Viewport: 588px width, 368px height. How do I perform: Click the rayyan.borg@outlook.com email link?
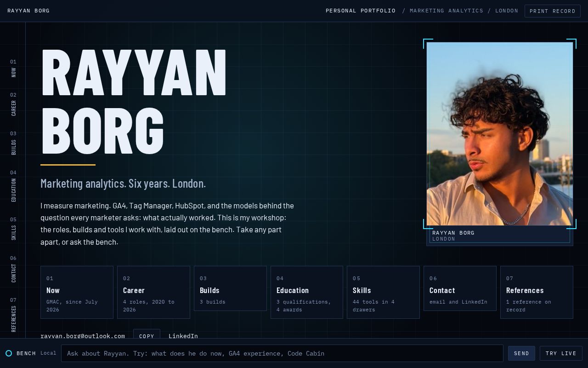point(83,336)
